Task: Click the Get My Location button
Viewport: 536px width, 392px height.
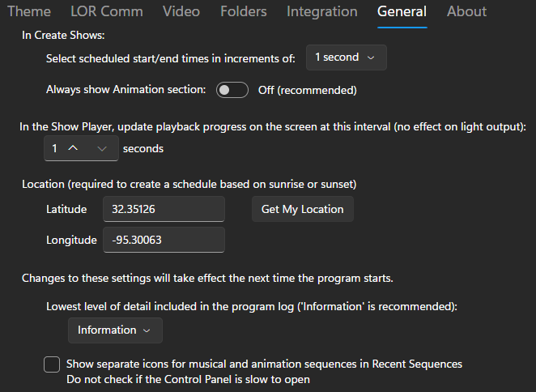Action: point(303,209)
